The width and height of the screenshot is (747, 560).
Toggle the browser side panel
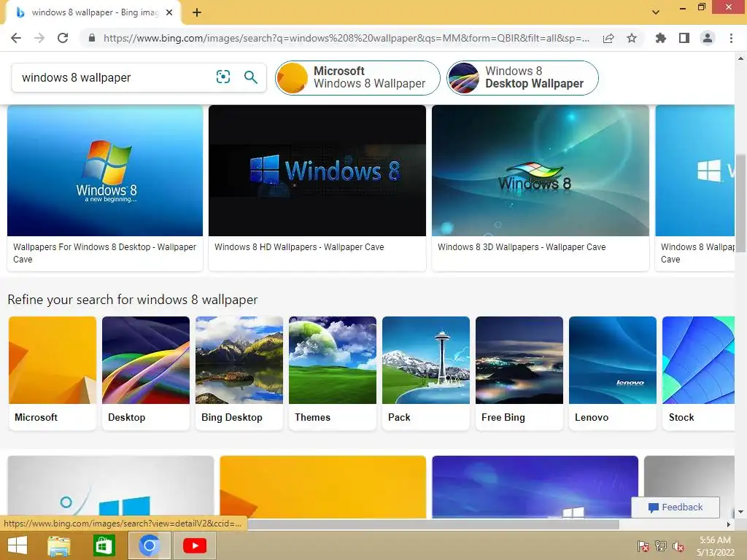pyautogui.click(x=684, y=38)
